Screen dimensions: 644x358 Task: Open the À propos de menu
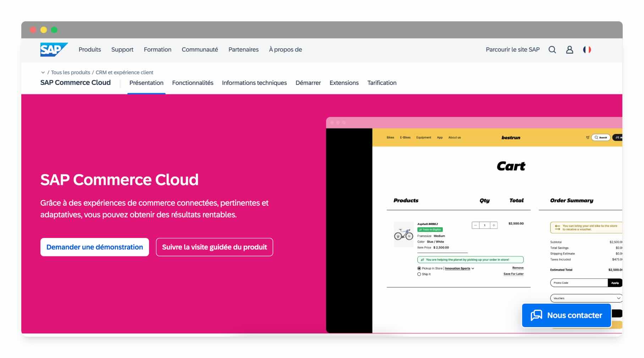point(285,50)
